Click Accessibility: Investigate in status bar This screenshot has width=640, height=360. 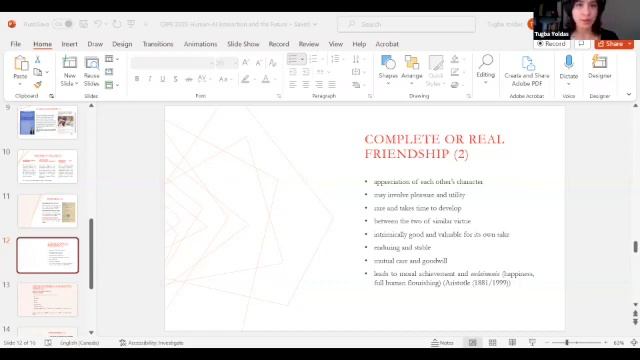coord(151,342)
